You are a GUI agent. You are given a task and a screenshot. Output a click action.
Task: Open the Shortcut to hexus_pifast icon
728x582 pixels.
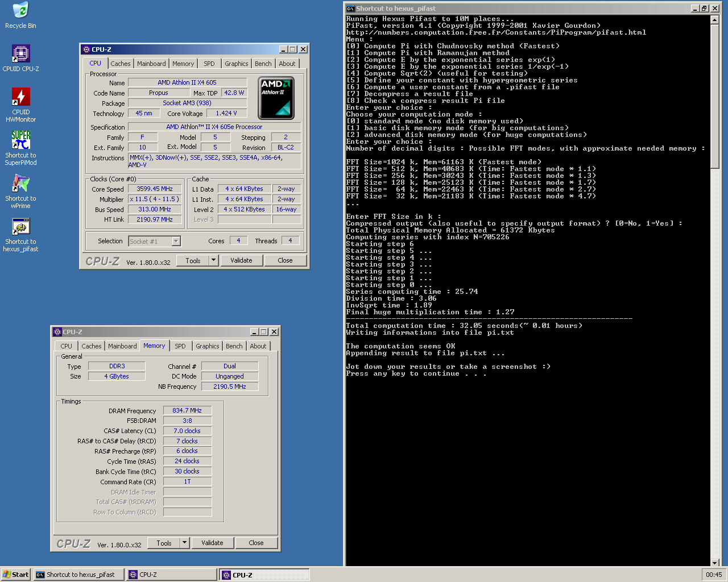click(x=20, y=235)
